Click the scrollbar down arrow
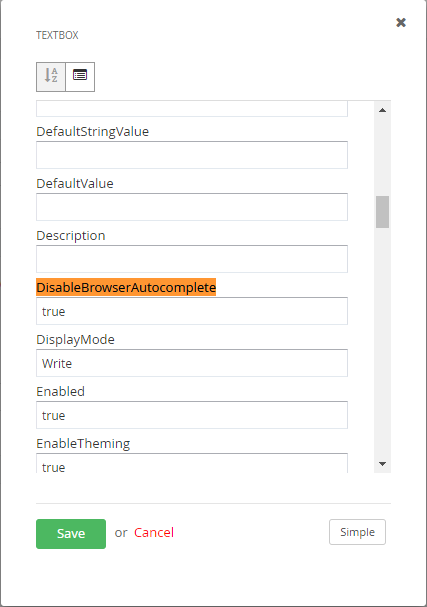Screen dimensions: 427x607 (x=382, y=464)
